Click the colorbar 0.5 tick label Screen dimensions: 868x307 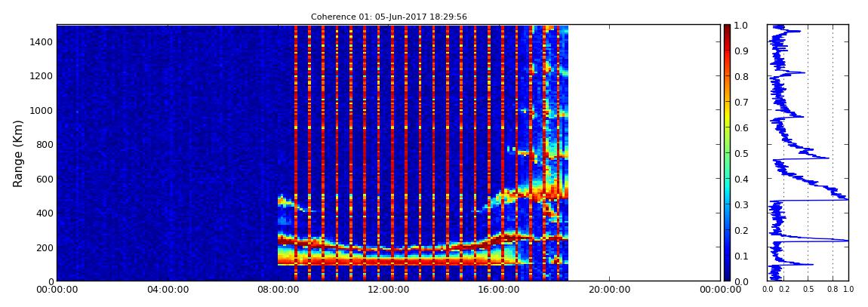740,153
